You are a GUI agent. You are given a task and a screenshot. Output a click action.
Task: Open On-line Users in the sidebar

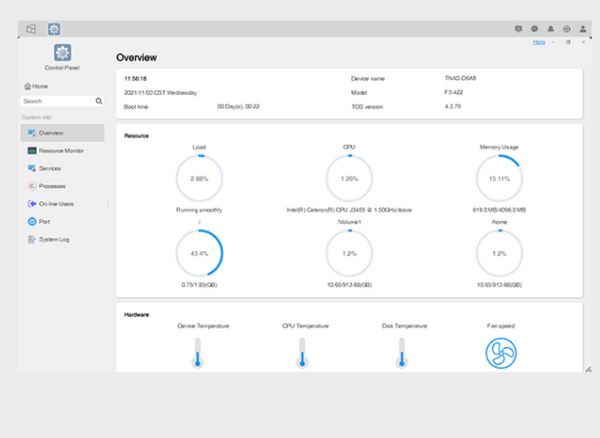[62, 204]
